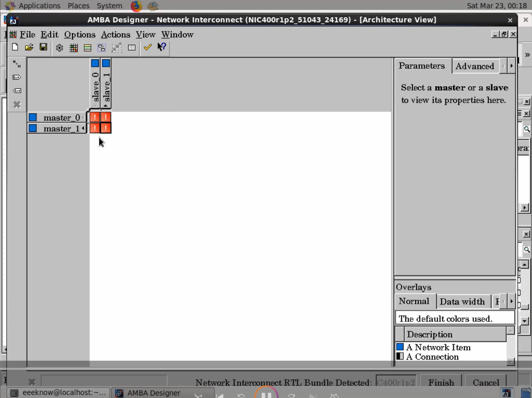Image resolution: width=532 pixels, height=398 pixels.
Task: Click the greyed crossed-arrows toolbar icon
Action: pyautogui.click(x=117, y=48)
